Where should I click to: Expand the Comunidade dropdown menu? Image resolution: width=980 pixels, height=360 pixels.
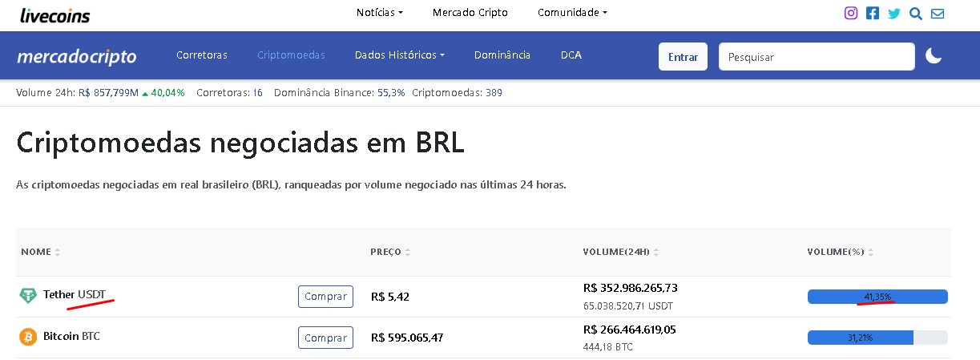click(572, 13)
